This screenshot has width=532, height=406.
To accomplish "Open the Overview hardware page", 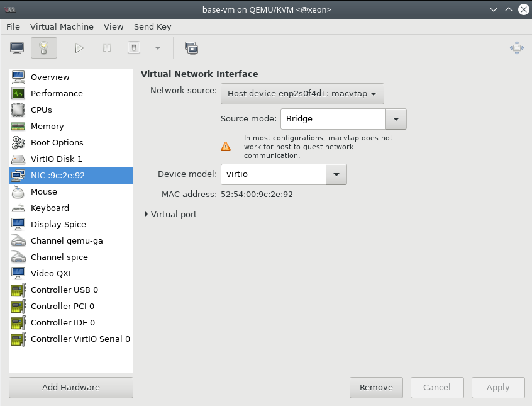I will tap(51, 77).
